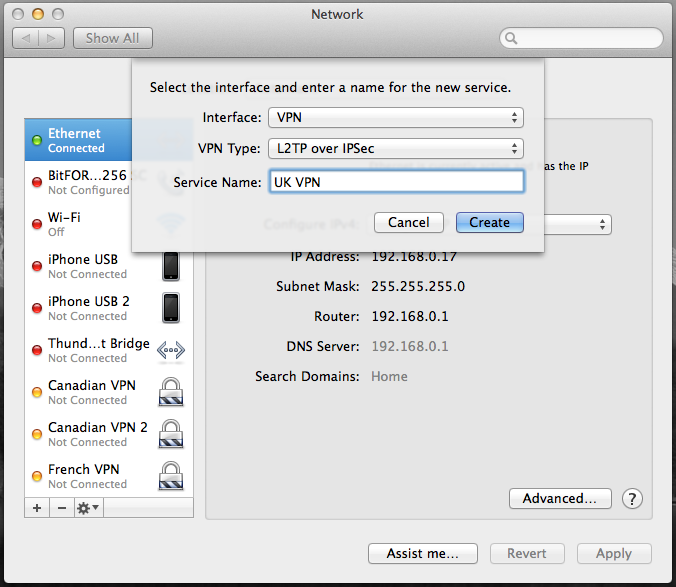676x587 pixels.
Task: Open the VPN Type dropdown
Action: click(x=395, y=149)
